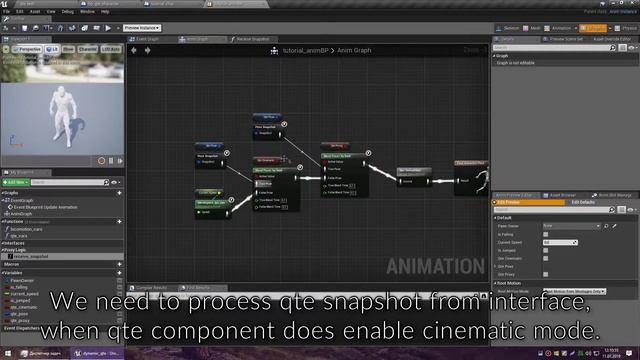Add a new function with plus icon
The height and width of the screenshot is (360, 640).
click(120, 221)
